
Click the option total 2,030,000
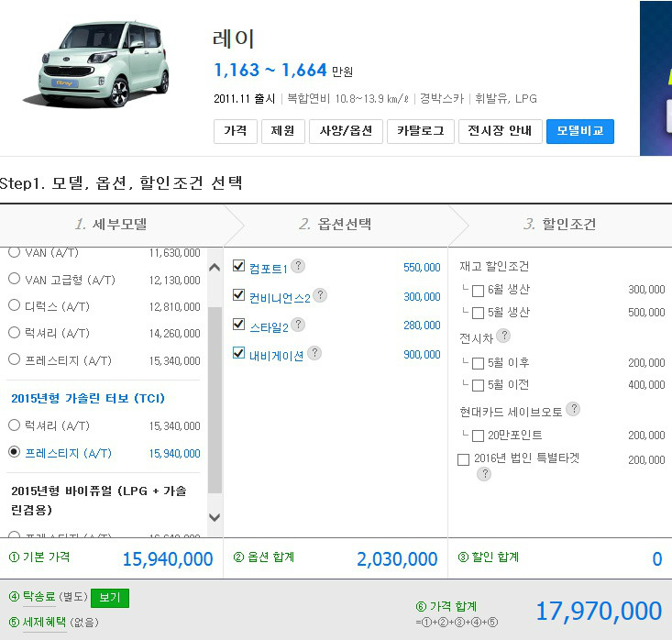(397, 559)
